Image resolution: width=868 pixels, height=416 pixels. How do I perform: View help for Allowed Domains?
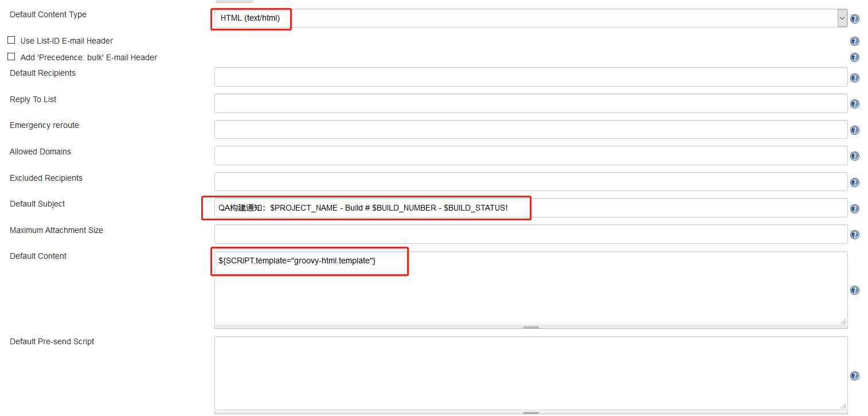click(x=854, y=156)
